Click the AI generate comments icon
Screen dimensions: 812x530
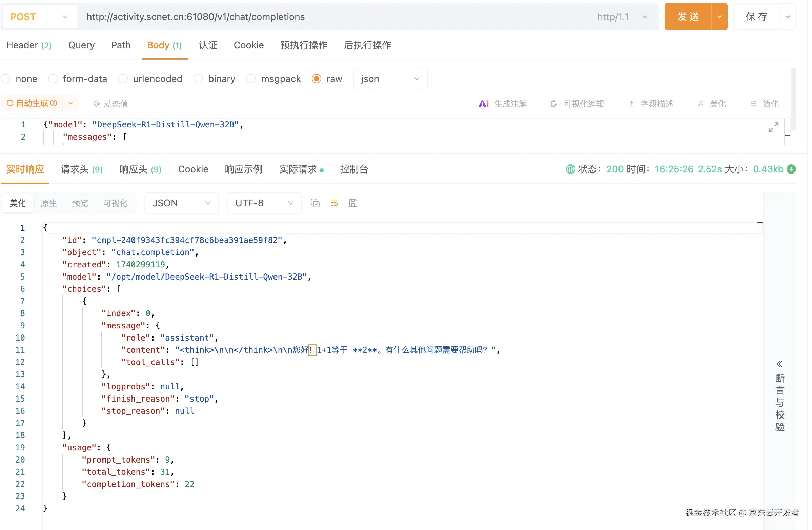coord(484,104)
